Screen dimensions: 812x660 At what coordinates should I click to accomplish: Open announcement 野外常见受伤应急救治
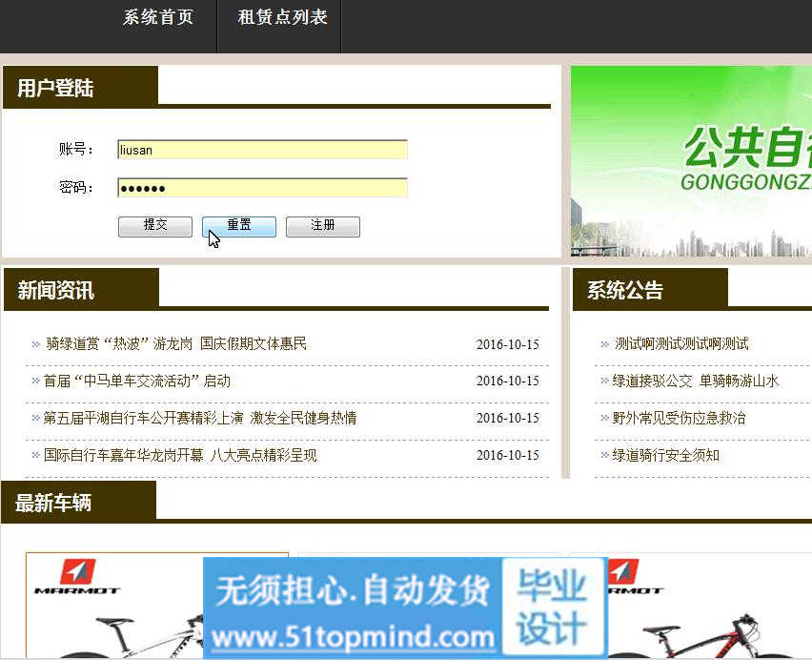(679, 418)
